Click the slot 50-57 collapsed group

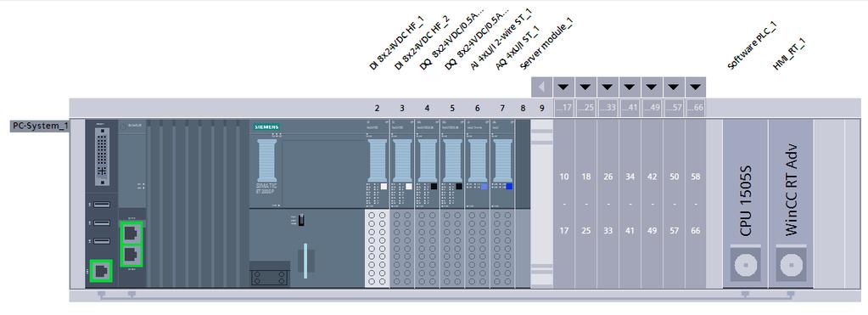tap(674, 203)
